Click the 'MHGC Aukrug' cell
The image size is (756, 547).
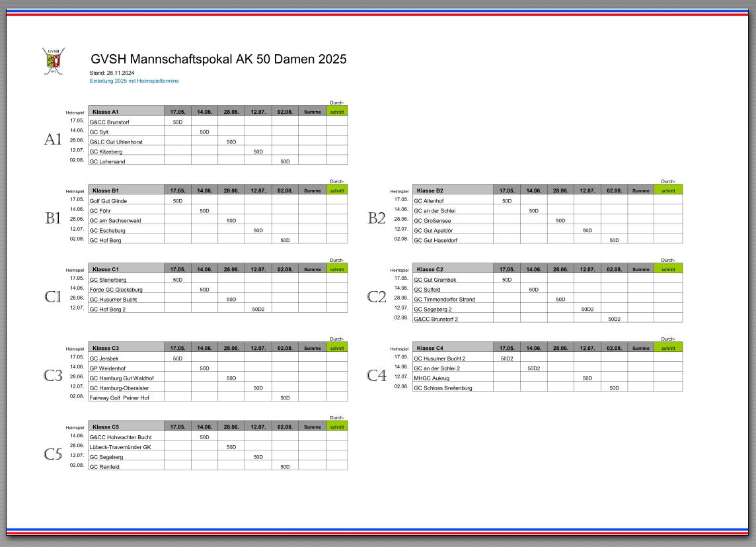click(453, 378)
